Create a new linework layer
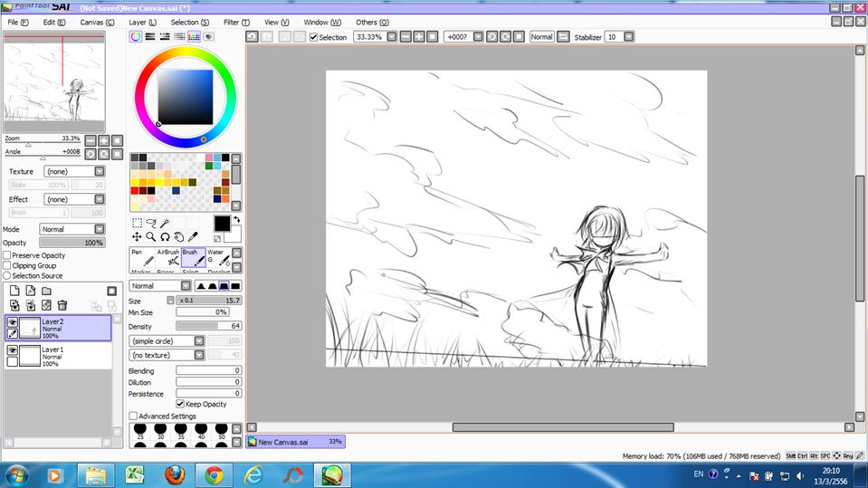This screenshot has width=868, height=488. pos(31,291)
